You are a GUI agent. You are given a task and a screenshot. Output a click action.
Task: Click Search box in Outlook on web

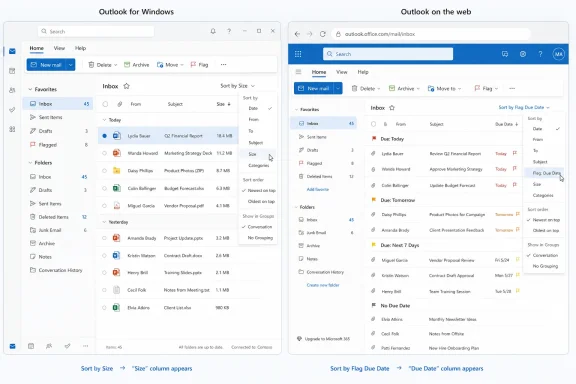tap(388, 54)
